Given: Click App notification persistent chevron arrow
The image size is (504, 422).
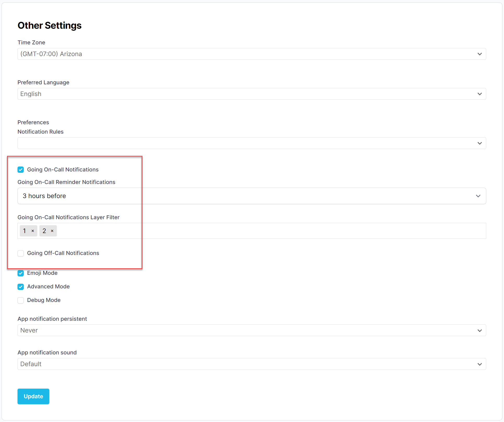Looking at the screenshot, I should click(479, 331).
